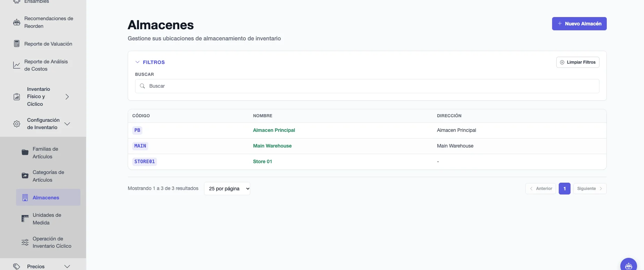Collapse the Configuración de Inventario chevron

click(67, 124)
